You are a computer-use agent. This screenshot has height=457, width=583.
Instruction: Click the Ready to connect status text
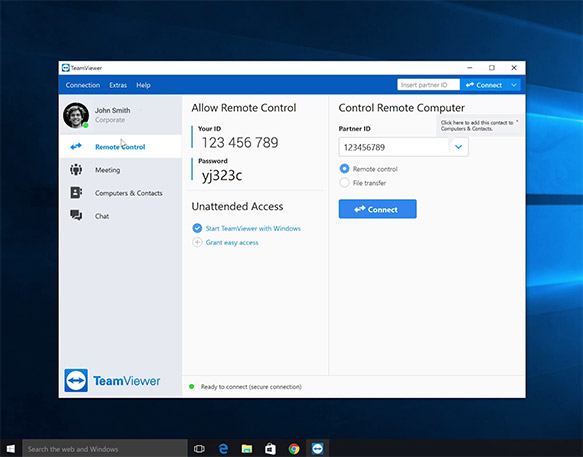click(x=251, y=387)
